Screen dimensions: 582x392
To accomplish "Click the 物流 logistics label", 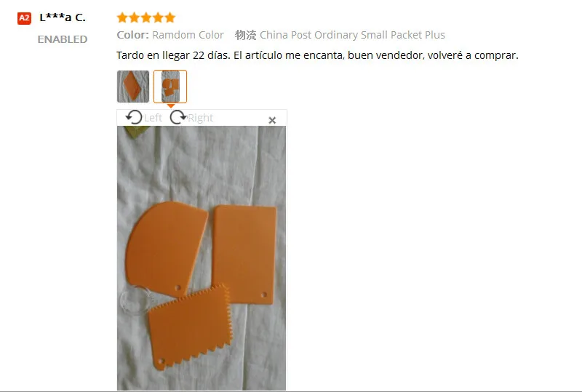I will 245,35.
